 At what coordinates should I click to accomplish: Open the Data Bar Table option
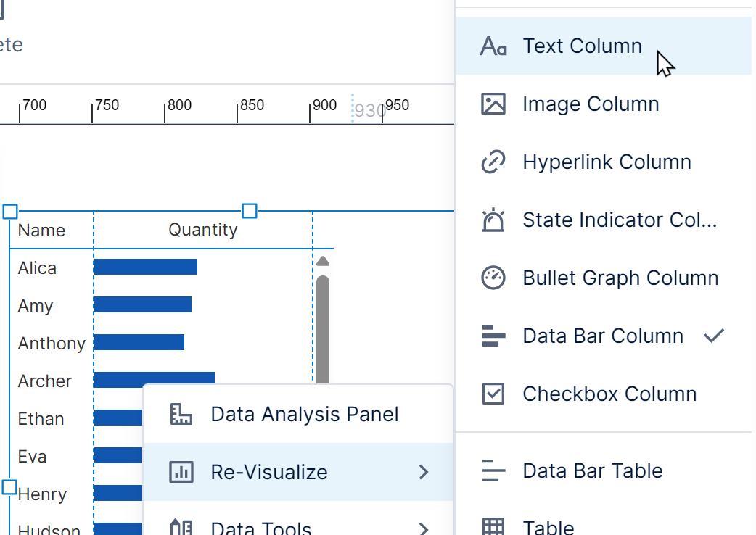coord(592,470)
